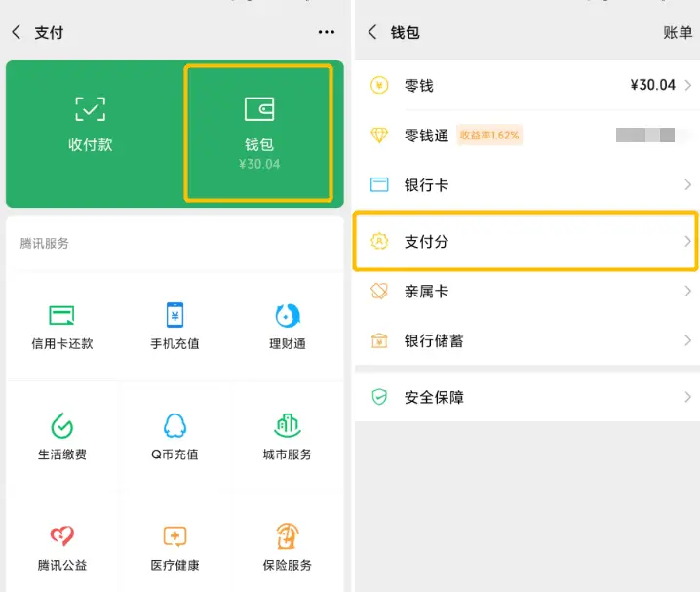
Task: Select the 亲属卡 label
Action: coord(426,291)
